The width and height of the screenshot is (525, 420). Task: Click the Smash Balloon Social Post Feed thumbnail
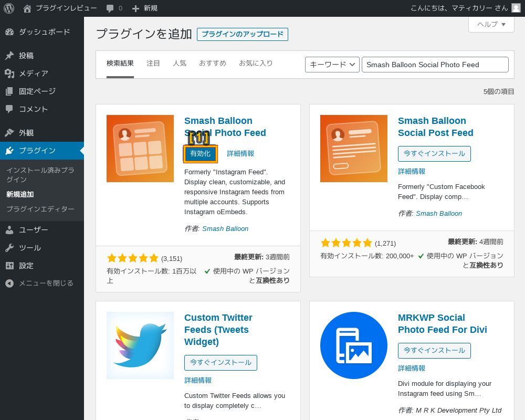[353, 149]
